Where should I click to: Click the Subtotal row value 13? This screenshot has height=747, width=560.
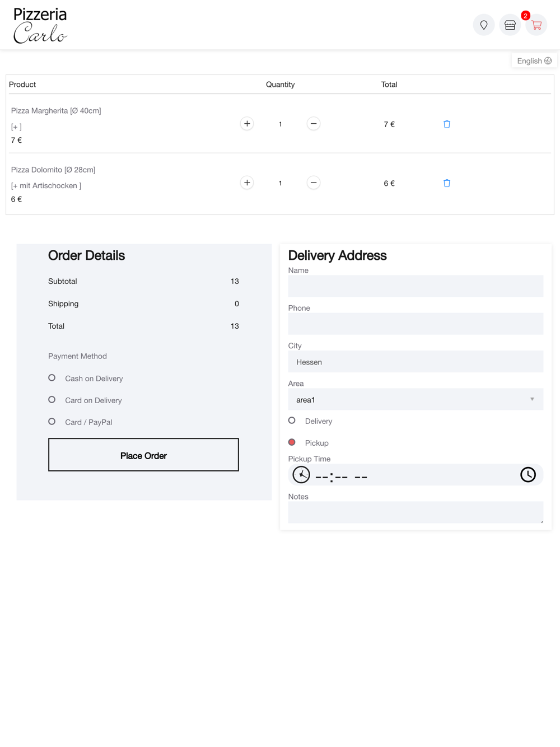235,281
